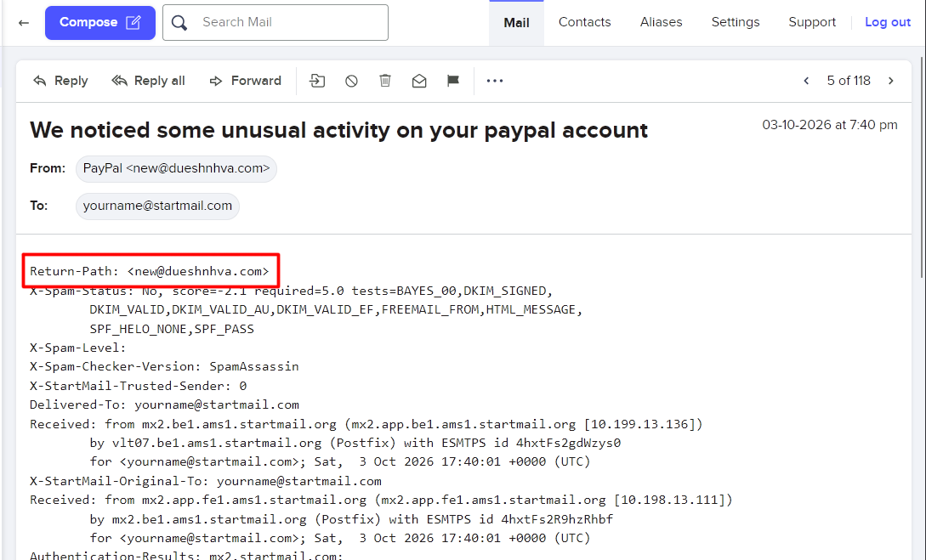Go to the next message arrow
This screenshot has width=926, height=560.
[x=891, y=81]
